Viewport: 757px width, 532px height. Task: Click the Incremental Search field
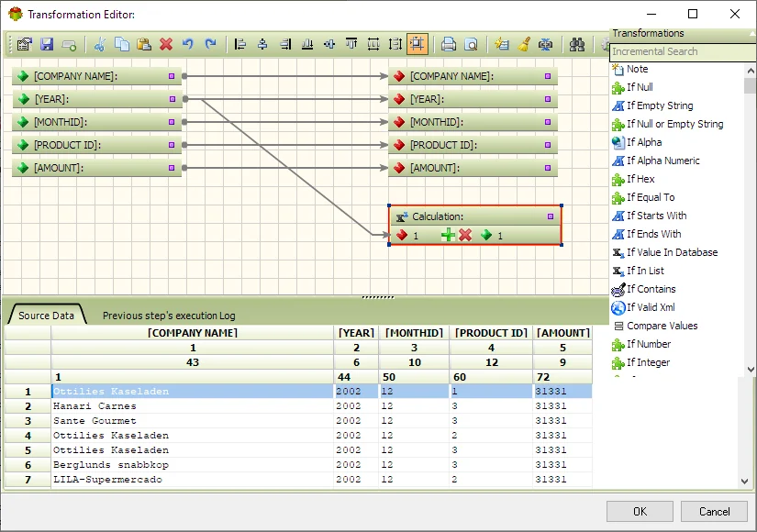click(x=682, y=51)
